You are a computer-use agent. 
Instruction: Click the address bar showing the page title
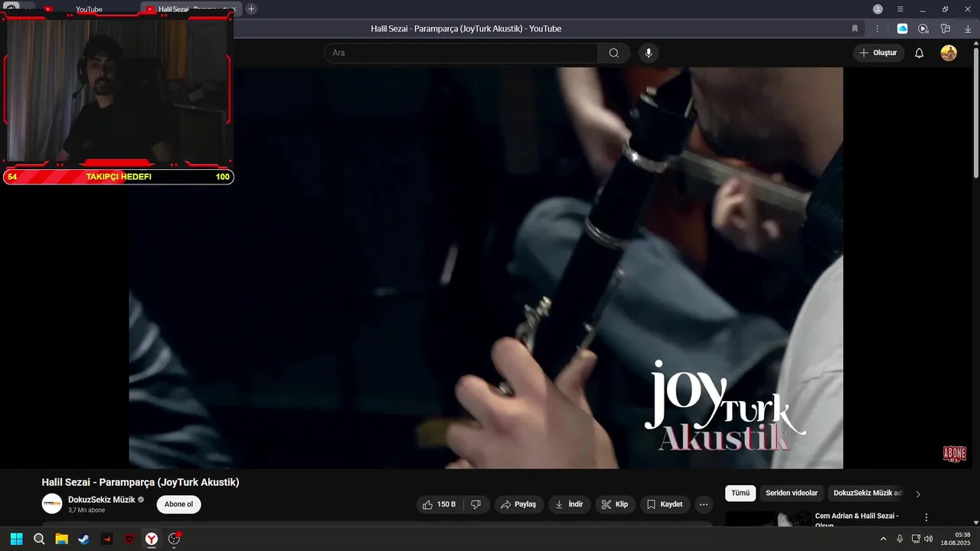[x=465, y=28]
